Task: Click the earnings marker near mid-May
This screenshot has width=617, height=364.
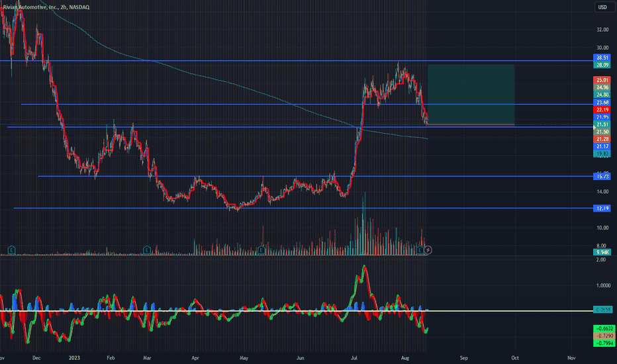Action: click(261, 250)
